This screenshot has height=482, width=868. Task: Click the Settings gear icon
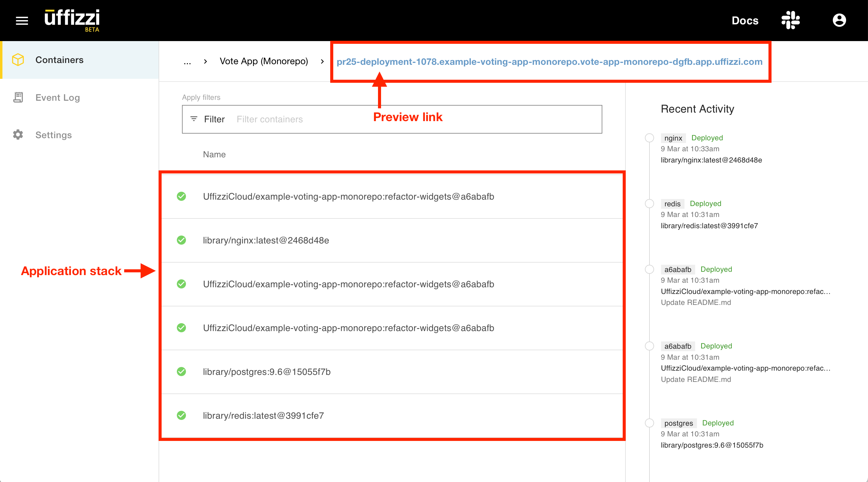[18, 135]
